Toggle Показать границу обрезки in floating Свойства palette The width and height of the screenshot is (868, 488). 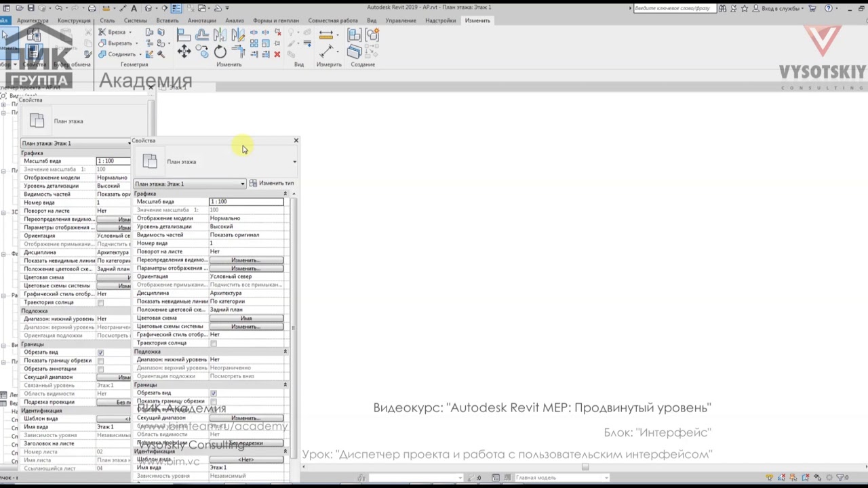tap(214, 401)
